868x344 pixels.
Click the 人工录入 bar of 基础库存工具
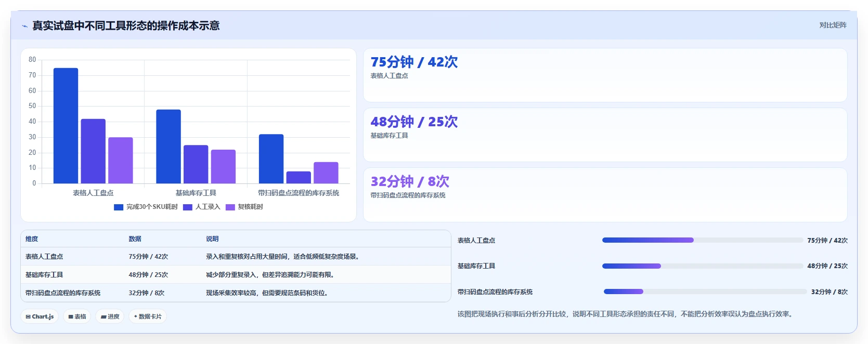[196, 164]
